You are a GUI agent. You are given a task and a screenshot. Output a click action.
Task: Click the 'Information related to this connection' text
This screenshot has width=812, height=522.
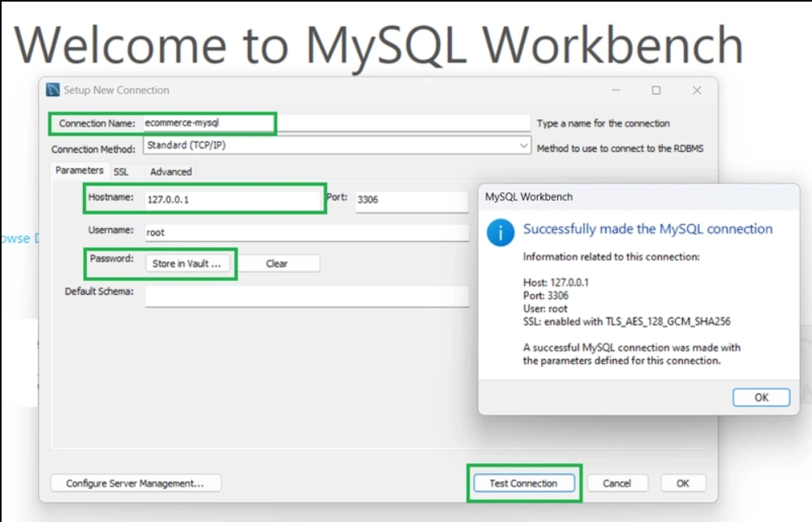(611, 257)
